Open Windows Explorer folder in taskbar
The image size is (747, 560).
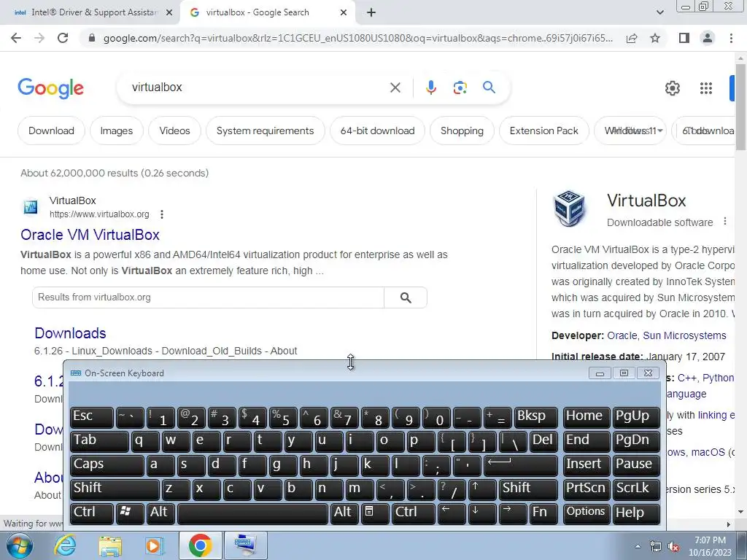[110, 545]
